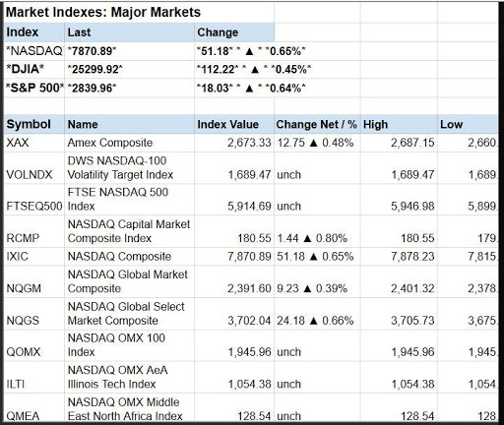
Task: Select the High column header
Action: click(x=399, y=124)
